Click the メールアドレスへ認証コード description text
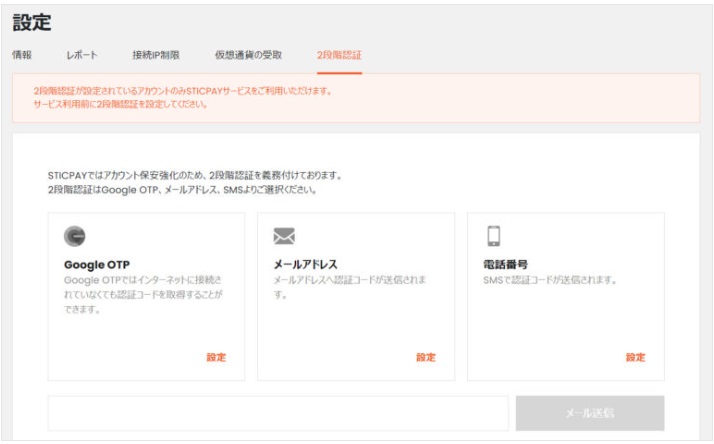 (350, 287)
